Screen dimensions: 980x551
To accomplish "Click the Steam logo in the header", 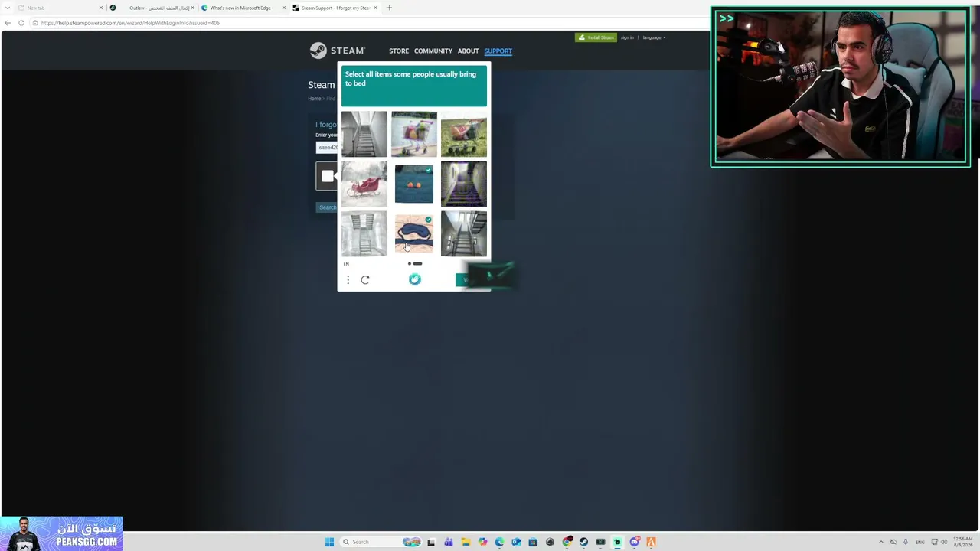I will (x=337, y=51).
